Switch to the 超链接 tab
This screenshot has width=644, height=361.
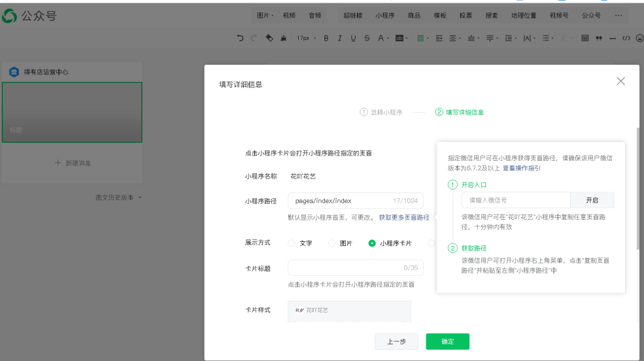tap(352, 15)
